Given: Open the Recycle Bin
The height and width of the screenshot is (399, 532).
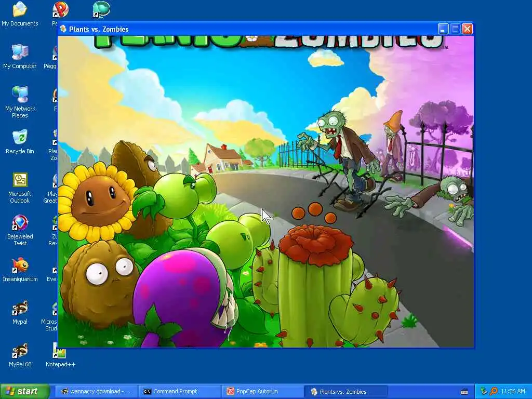Looking at the screenshot, I should (x=20, y=141).
